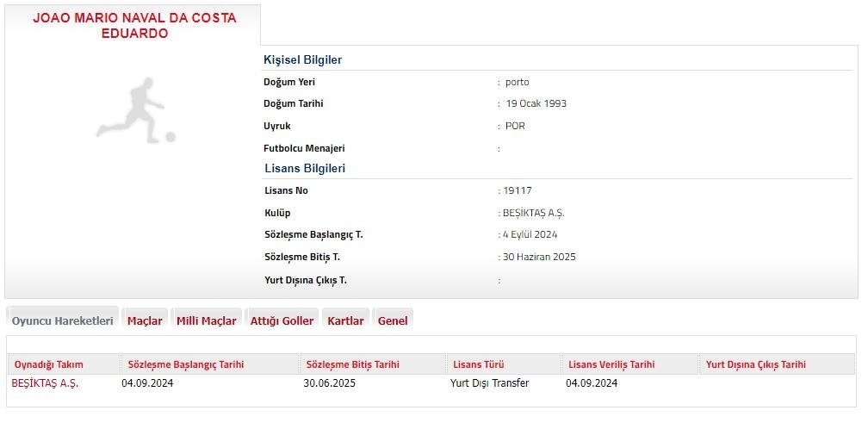Click the Kişisel Bilgiler section heading
This screenshot has width=868, height=429.
coord(302,59)
